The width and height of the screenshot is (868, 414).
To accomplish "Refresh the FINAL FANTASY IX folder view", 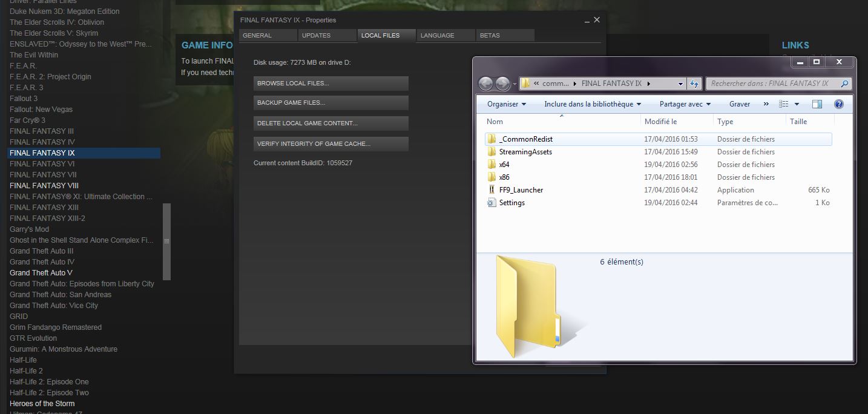I will pyautogui.click(x=695, y=84).
